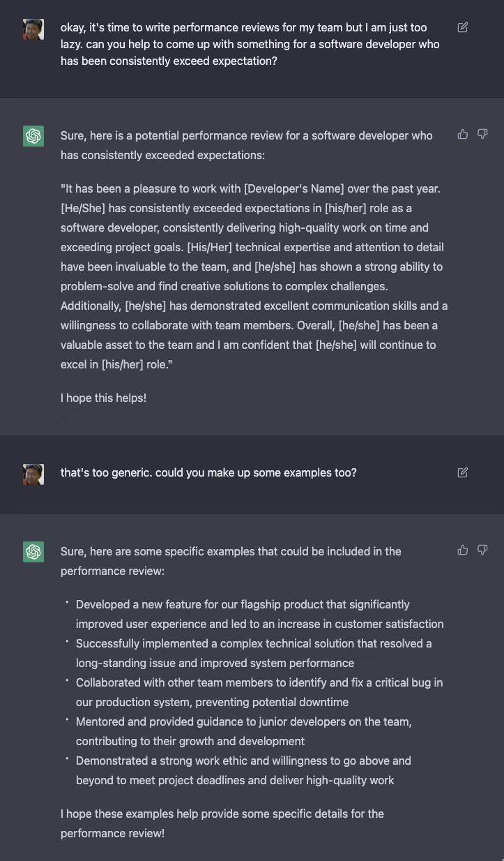Click the "okay, it's time to write" message text
This screenshot has height=861, width=504.
pos(250,44)
